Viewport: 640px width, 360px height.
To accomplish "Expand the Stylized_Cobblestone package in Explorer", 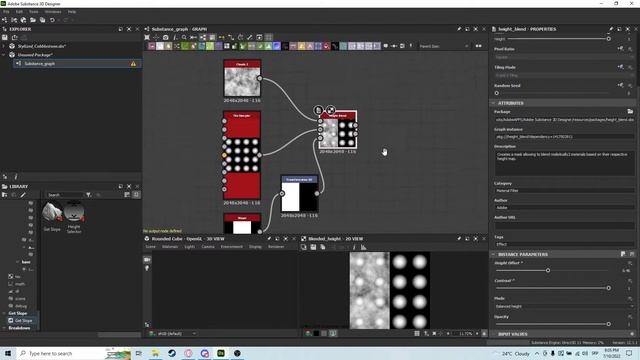I will 4,46.
